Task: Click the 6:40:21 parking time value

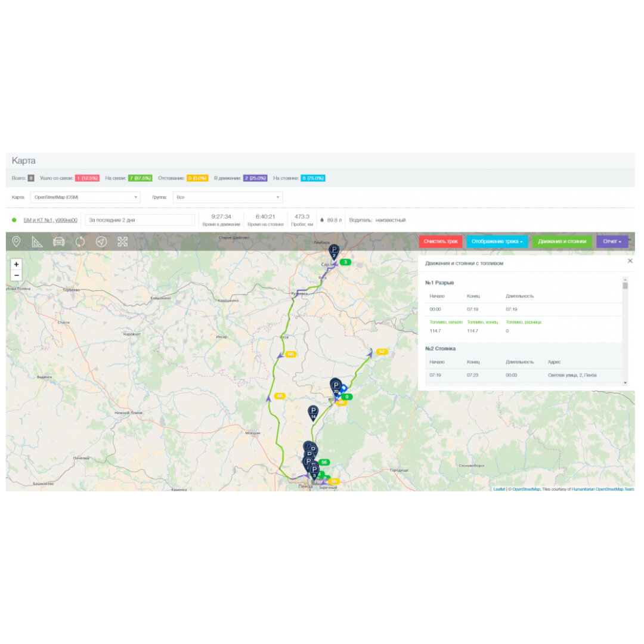Action: pos(265,216)
